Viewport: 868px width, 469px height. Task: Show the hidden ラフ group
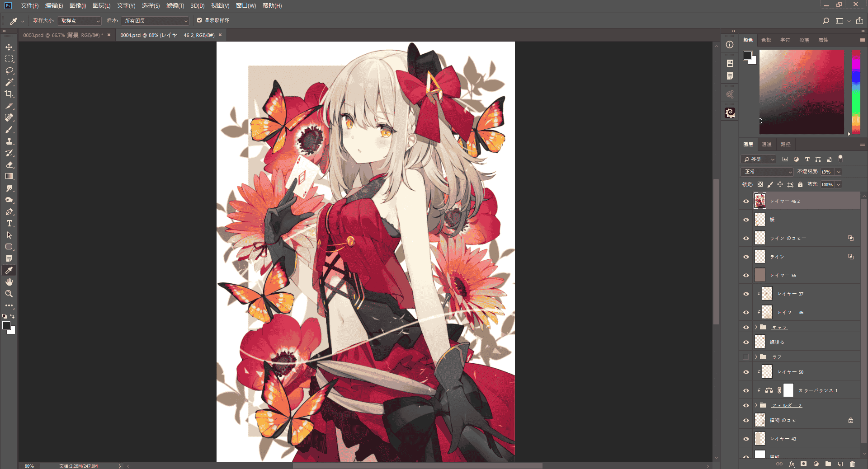pos(746,357)
